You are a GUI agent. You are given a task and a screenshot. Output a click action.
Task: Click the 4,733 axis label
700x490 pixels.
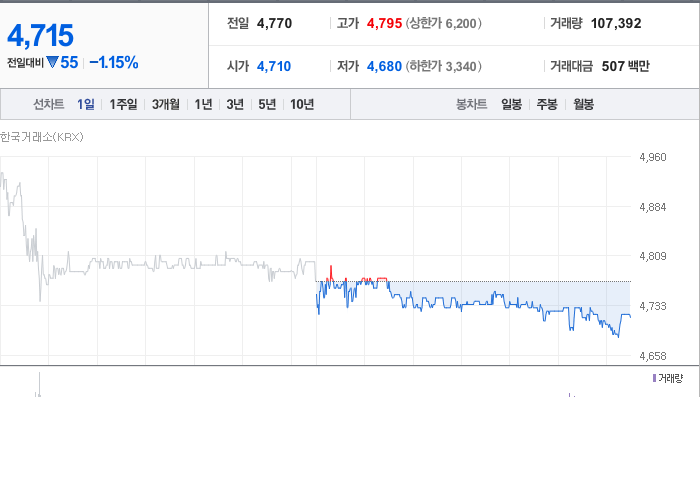click(x=653, y=306)
